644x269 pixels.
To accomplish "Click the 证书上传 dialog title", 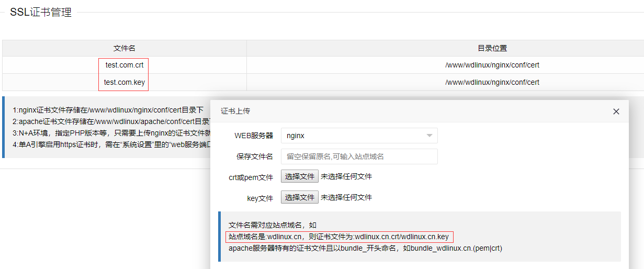I will [x=235, y=111].
